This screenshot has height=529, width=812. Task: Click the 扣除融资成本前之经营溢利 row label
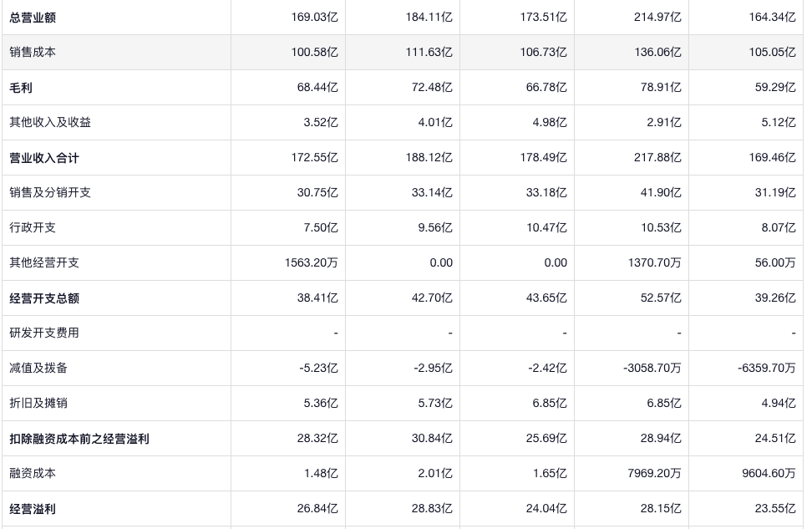pos(79,438)
